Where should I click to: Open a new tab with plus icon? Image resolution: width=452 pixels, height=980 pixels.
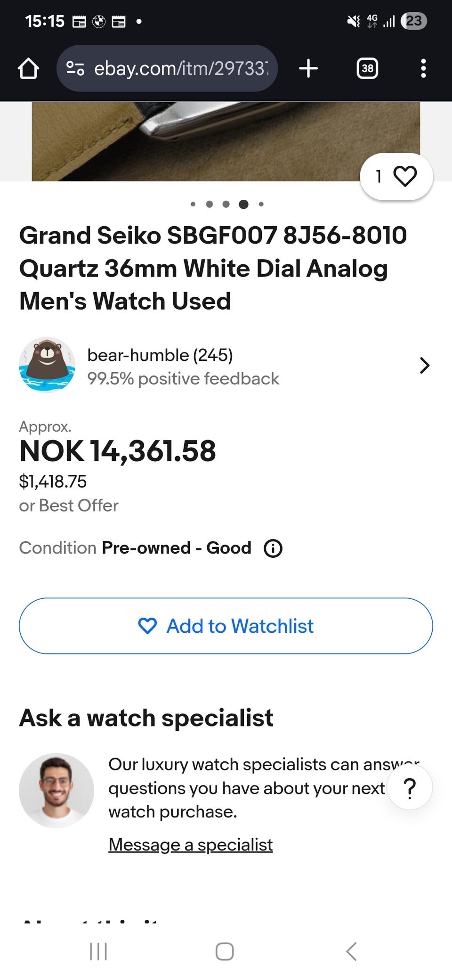(x=308, y=68)
